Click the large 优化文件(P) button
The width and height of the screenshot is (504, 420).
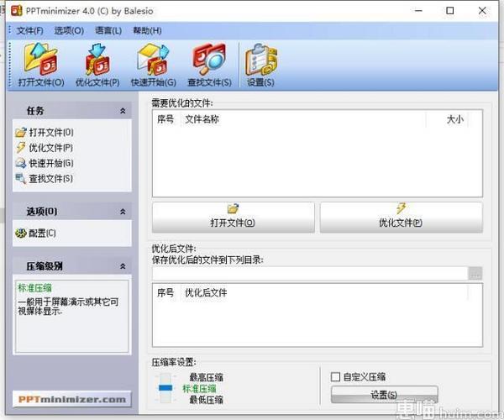tap(402, 217)
